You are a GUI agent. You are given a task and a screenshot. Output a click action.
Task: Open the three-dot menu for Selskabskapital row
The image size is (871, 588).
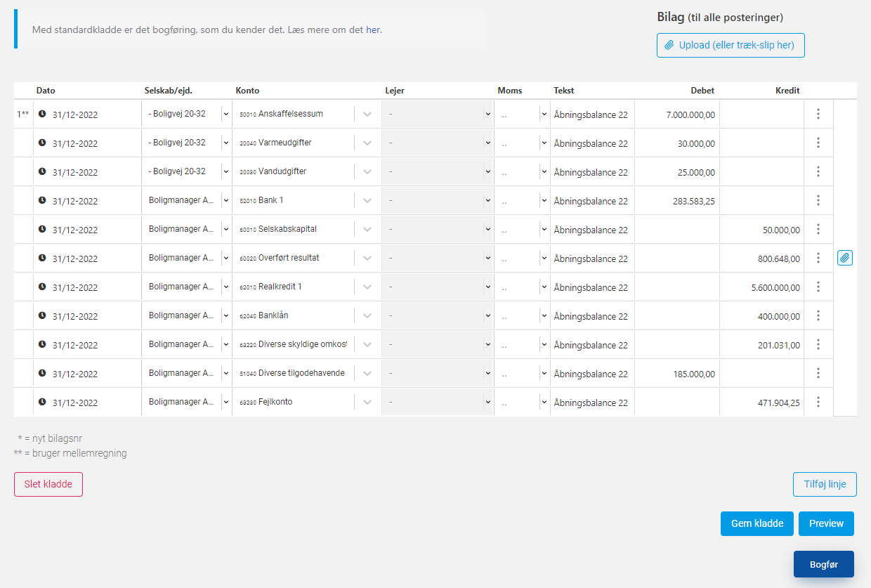[x=818, y=229]
